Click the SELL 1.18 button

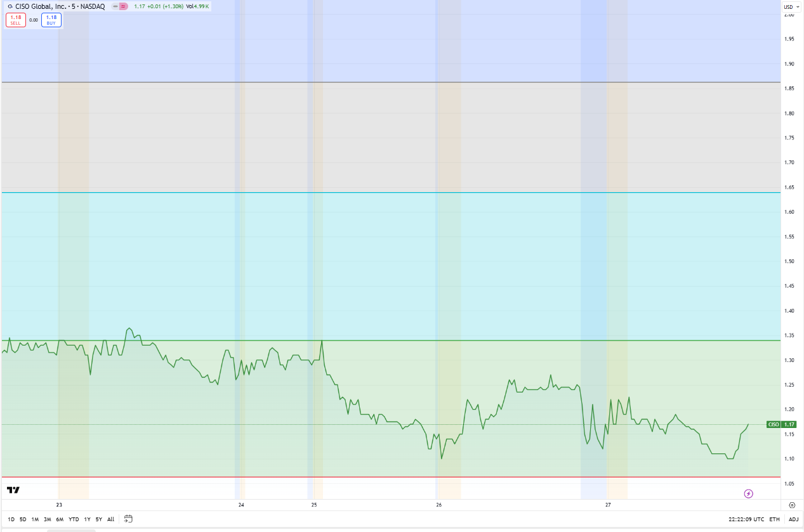[16, 20]
